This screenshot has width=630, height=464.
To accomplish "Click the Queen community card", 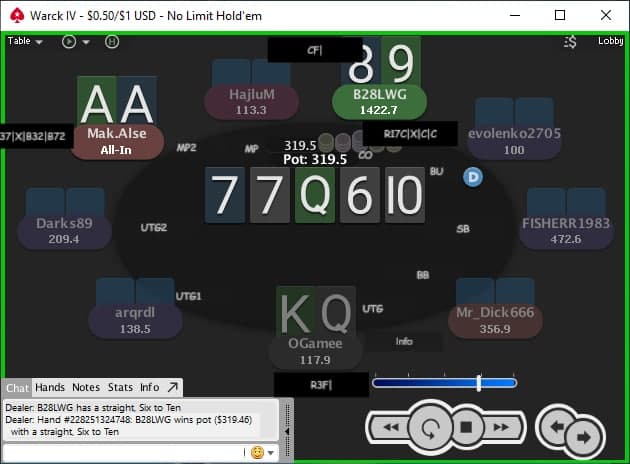I will point(315,195).
